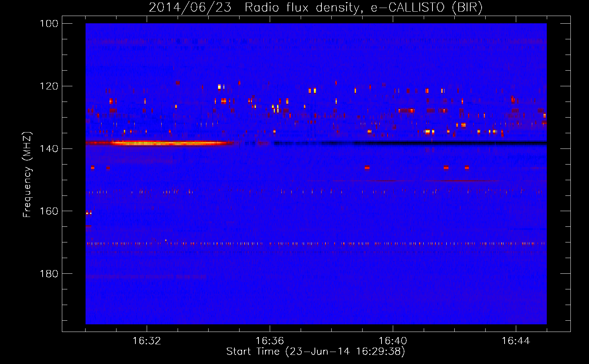Viewport: 589px width, 364px height.
Task: Click the 160 frequency tick label
Action: (x=49, y=211)
